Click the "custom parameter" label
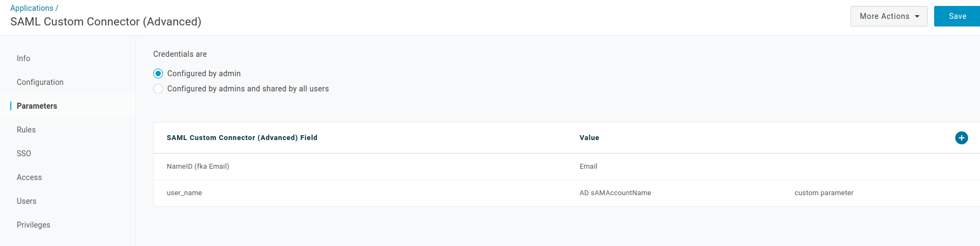The width and height of the screenshot is (980, 246). [824, 193]
